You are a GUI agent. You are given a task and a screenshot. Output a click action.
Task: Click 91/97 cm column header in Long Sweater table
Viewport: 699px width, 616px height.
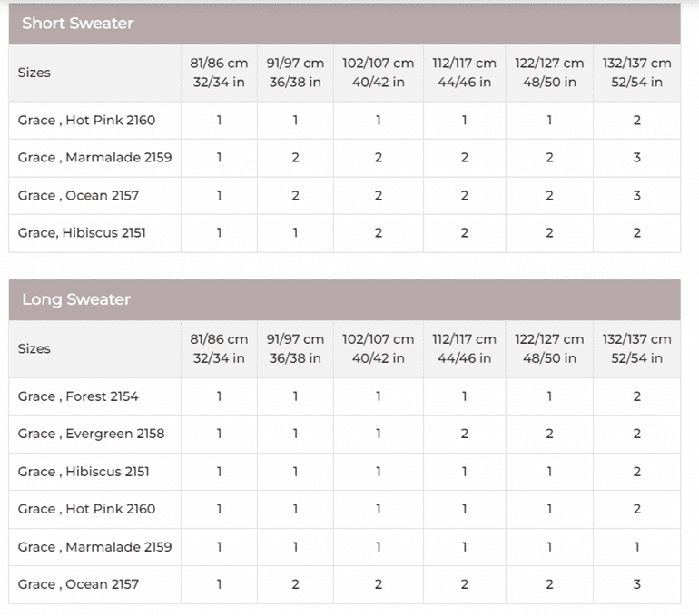point(295,348)
